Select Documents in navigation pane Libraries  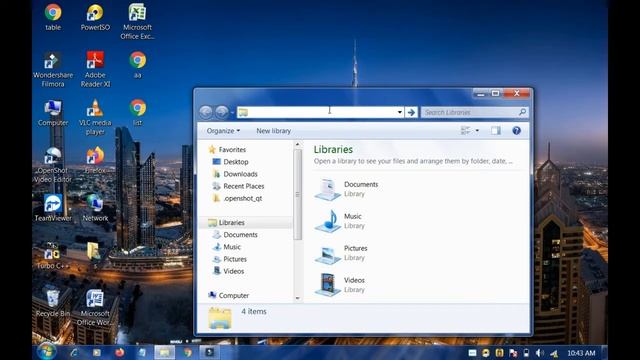[235, 235]
